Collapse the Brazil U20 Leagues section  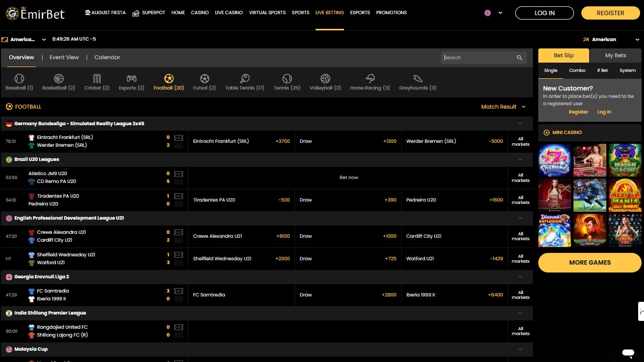click(520, 159)
